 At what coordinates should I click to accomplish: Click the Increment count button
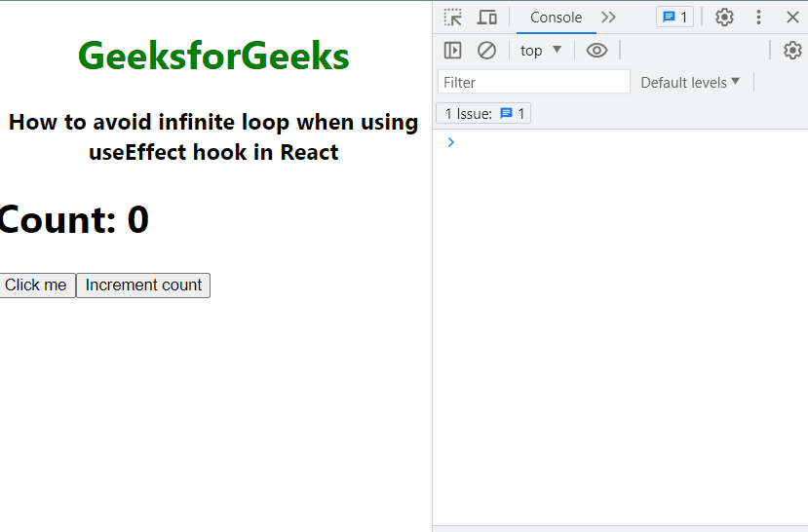pos(143,285)
